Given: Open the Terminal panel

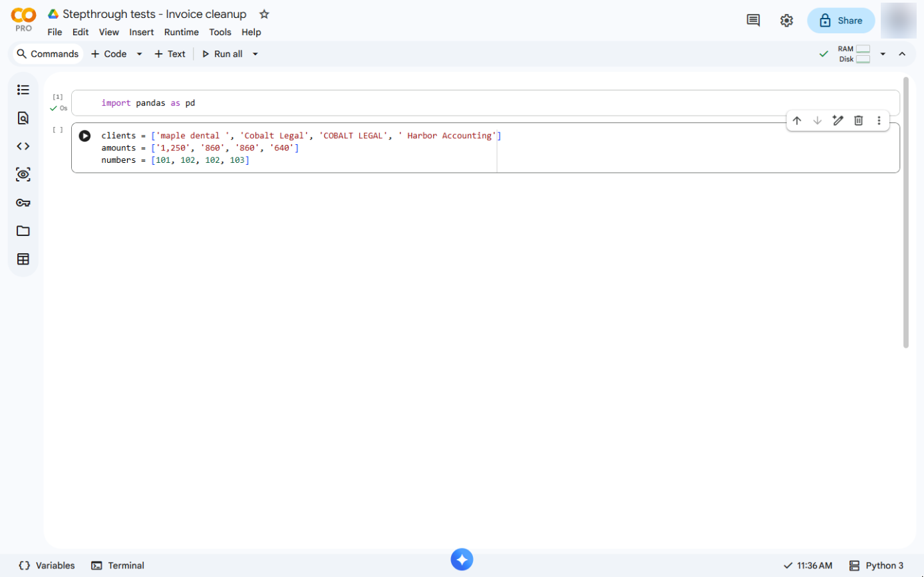Looking at the screenshot, I should click(118, 566).
